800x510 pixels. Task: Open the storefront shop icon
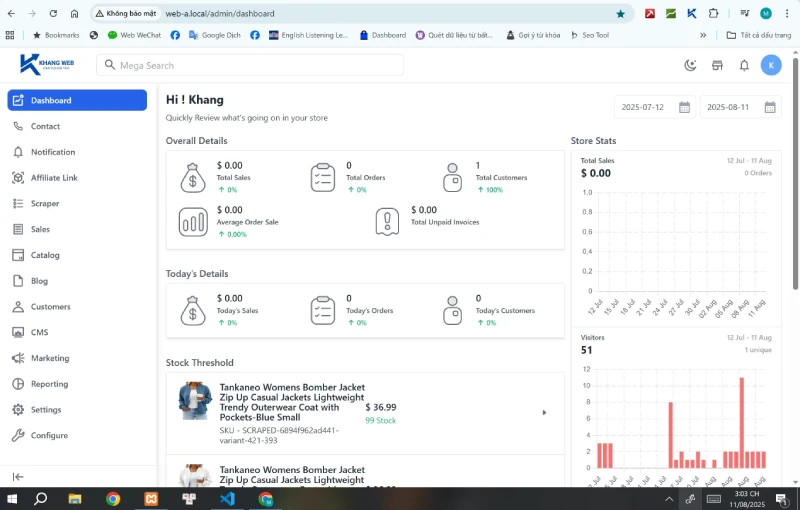717,65
